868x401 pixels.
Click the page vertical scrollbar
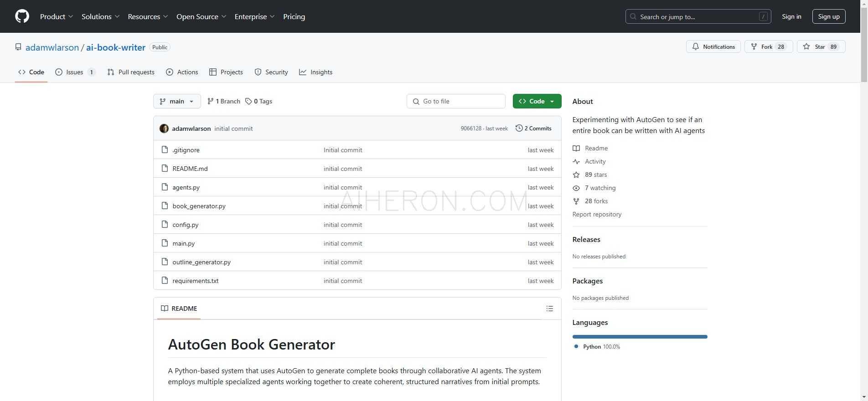point(864,46)
